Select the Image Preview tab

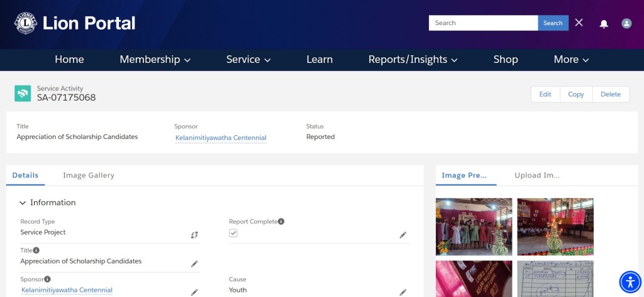pyautogui.click(x=464, y=176)
